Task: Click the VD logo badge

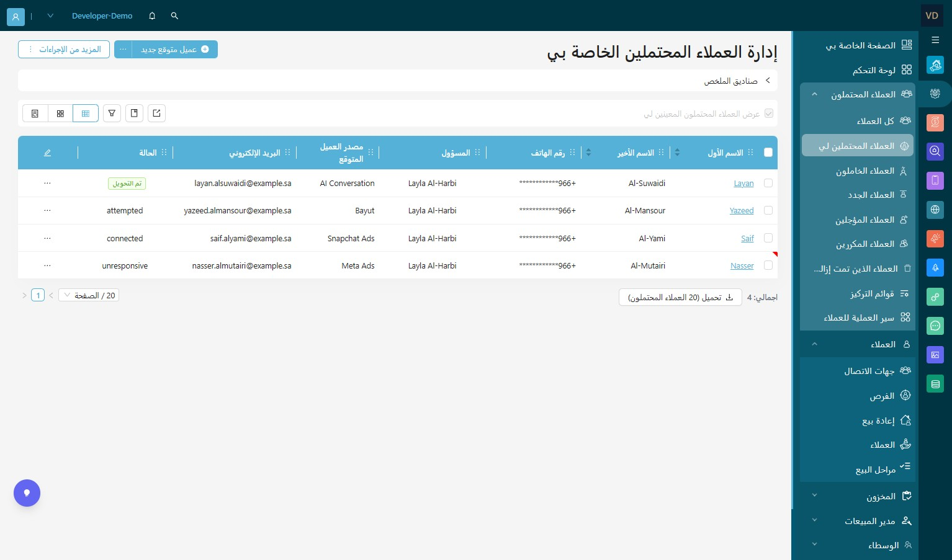Action: pyautogui.click(x=932, y=16)
